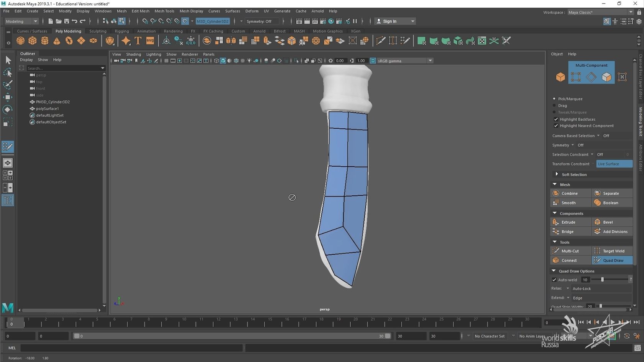644x362 pixels.
Task: Toggle Highlight Nearest Component checkbox
Action: 556,126
